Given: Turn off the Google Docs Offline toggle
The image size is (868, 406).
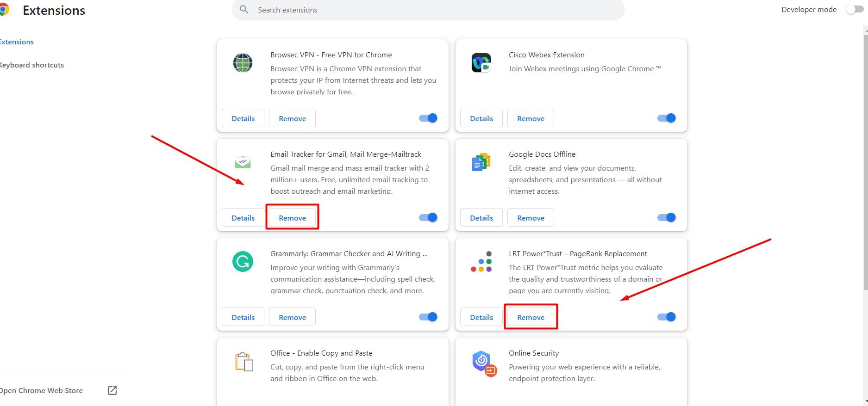Looking at the screenshot, I should click(x=667, y=217).
